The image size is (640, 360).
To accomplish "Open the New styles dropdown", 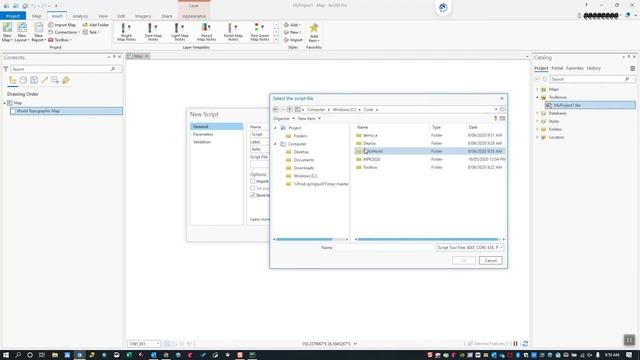I will point(292,32).
